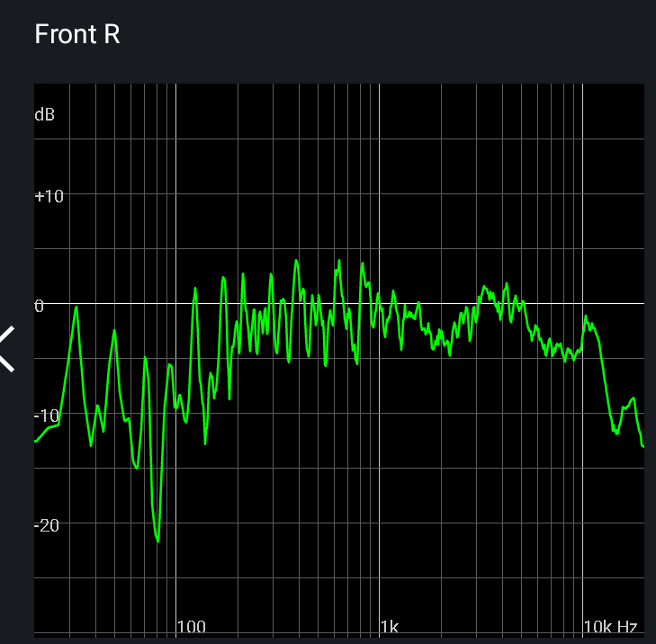Click the +10 dB axis label
Screen dimensions: 656x644
(x=49, y=196)
